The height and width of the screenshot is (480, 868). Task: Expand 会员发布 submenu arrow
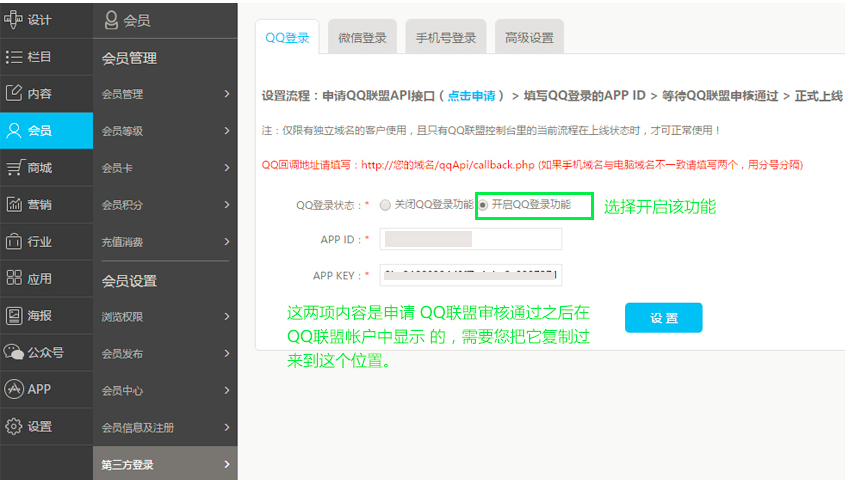pyautogui.click(x=226, y=353)
